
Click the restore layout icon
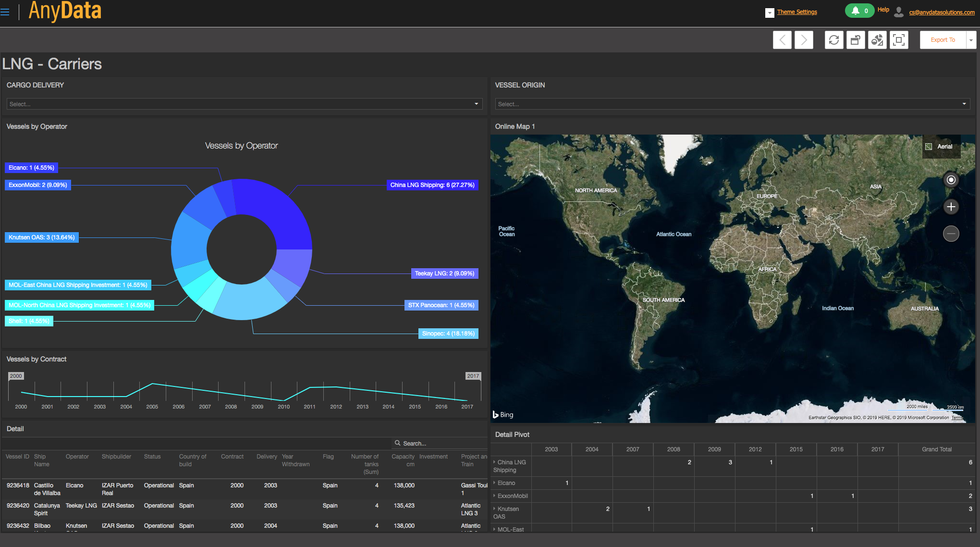click(856, 40)
